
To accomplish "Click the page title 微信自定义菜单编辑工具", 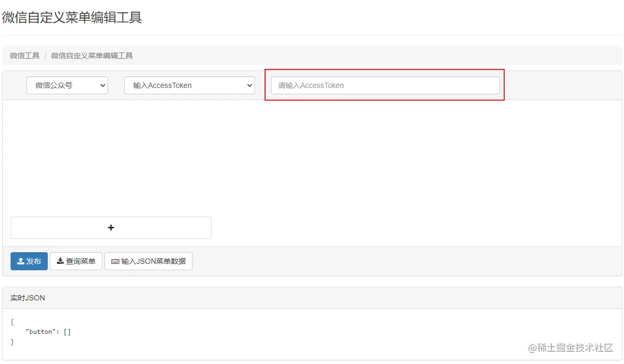I will coord(72,17).
